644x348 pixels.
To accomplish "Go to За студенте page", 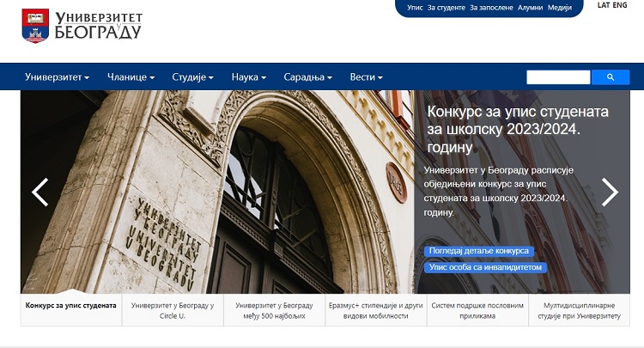I will (x=447, y=8).
